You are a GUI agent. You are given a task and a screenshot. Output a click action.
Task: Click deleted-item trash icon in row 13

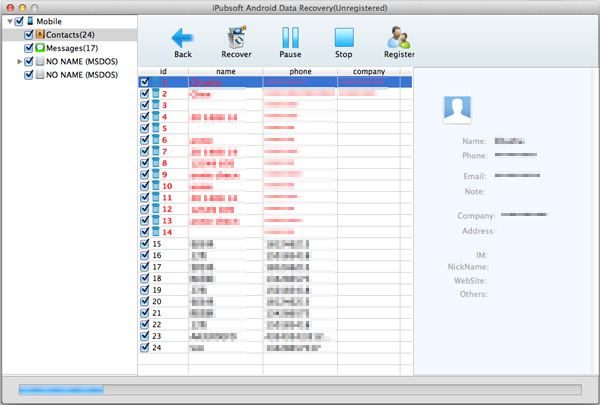click(x=155, y=220)
